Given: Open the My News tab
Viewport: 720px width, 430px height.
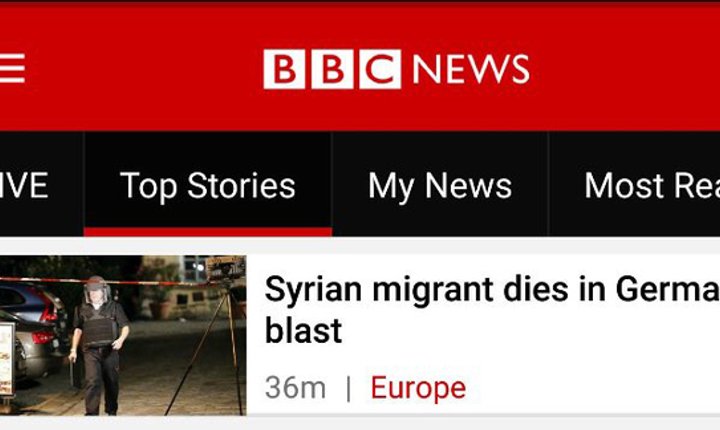Looking at the screenshot, I should (x=440, y=186).
